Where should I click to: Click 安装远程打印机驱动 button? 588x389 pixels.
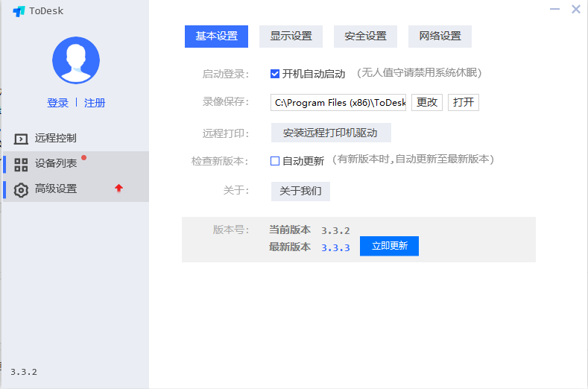click(331, 133)
